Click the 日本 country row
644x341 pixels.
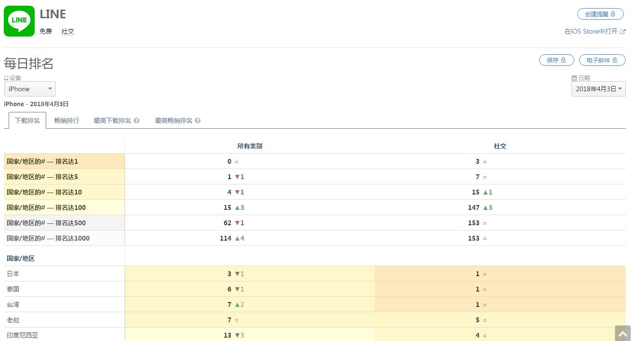13,274
